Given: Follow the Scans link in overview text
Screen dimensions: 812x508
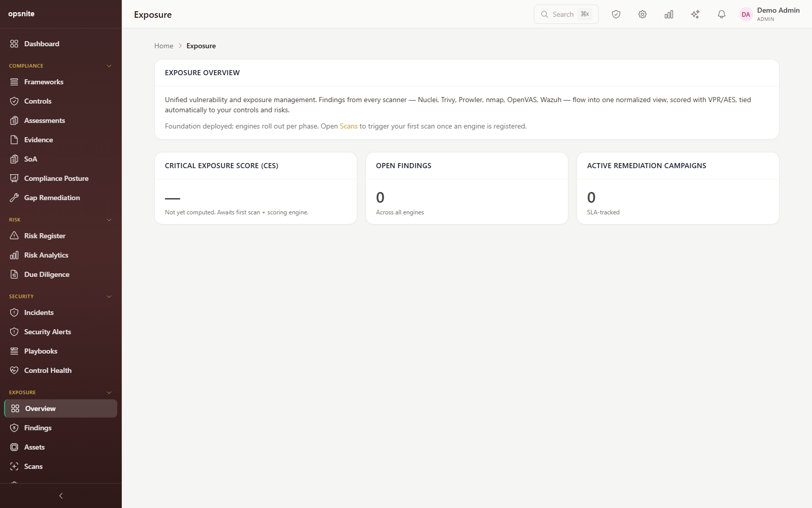Looking at the screenshot, I should 349,126.
